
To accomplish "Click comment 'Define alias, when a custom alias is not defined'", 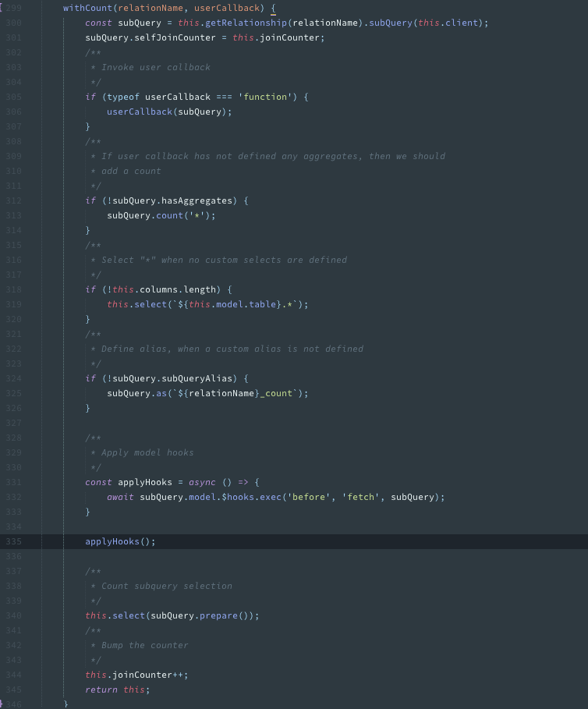I will tap(232, 349).
